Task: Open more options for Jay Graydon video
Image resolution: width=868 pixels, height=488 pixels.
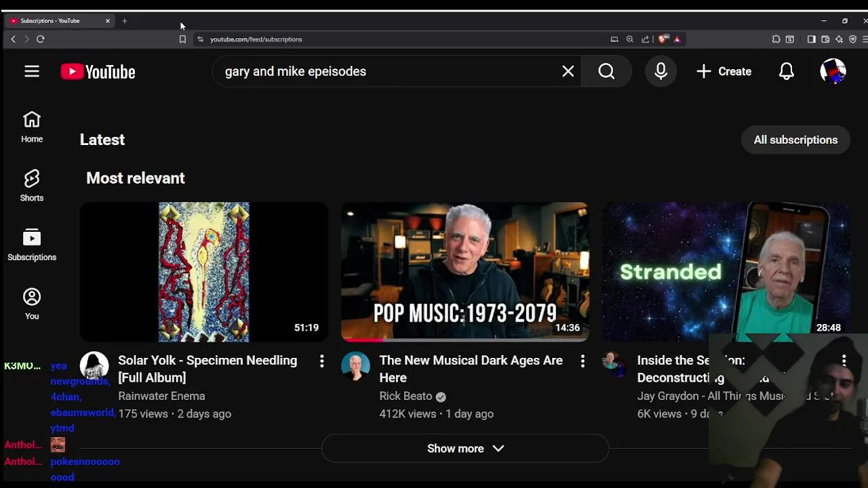Action: click(844, 361)
